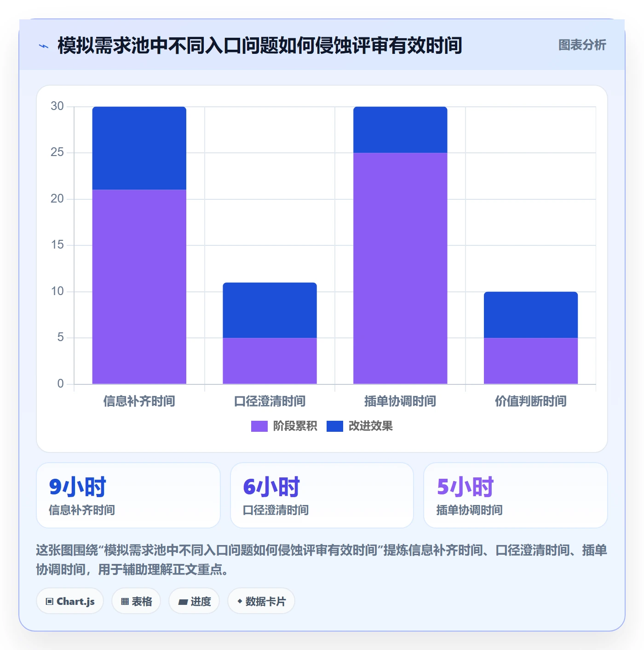Click the blue segment of 口径澄清时间 bar
644x650 pixels.
coord(270,310)
